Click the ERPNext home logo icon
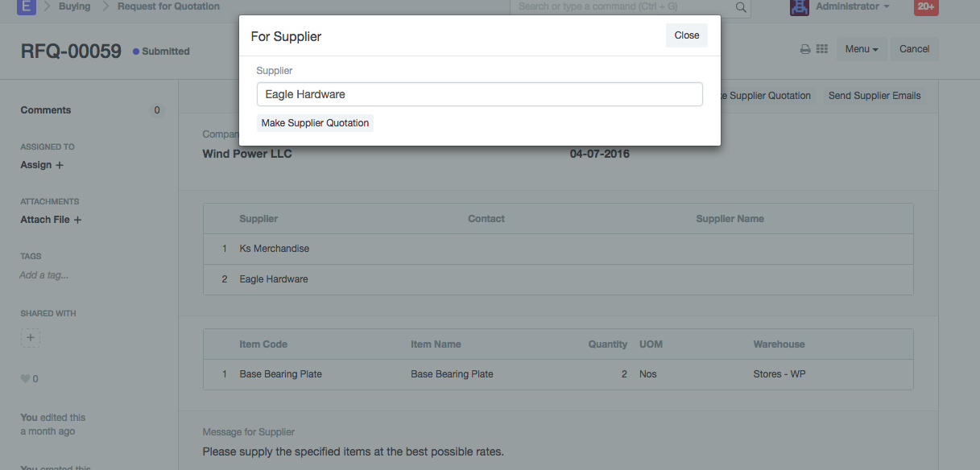Screen dimensions: 980x470 point(27,7)
